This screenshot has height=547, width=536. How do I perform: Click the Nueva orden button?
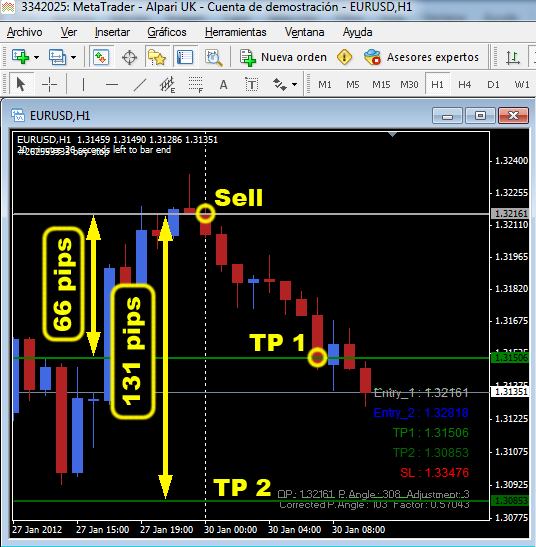[x=283, y=57]
